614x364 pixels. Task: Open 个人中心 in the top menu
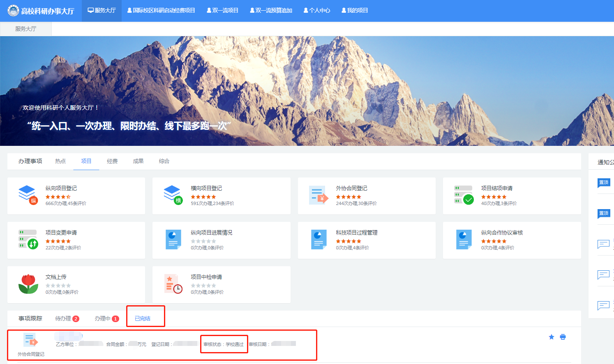[317, 10]
